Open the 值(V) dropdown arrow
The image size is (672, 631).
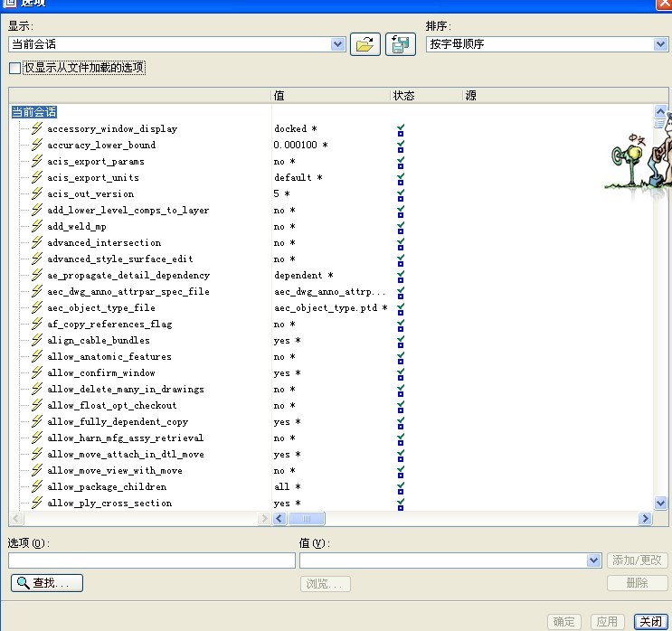593,560
